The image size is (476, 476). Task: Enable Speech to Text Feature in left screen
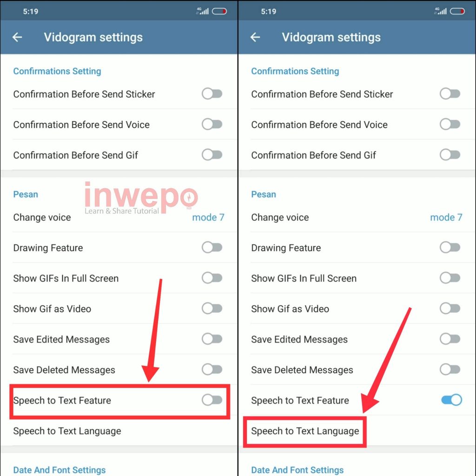click(x=212, y=400)
